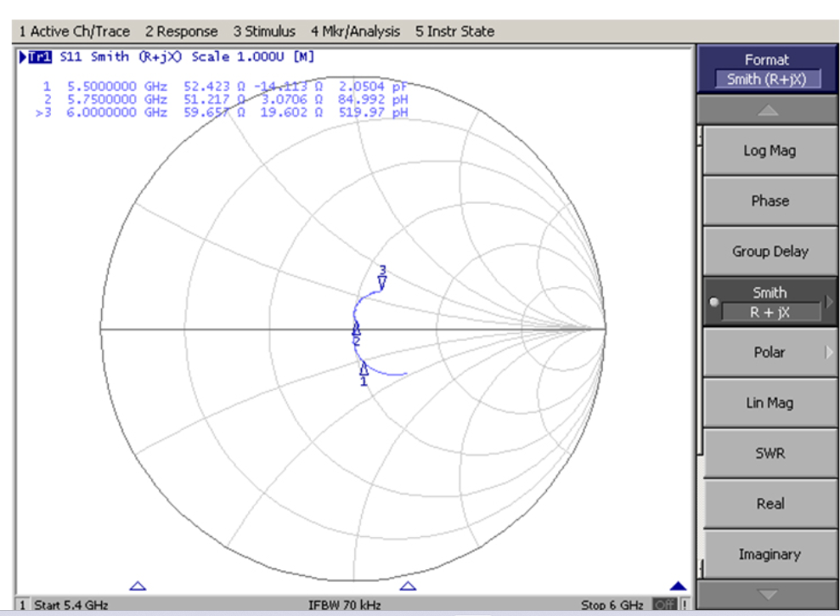Select the Lin Mag format
Screen dimensions: 840x616
pyautogui.click(x=770, y=403)
